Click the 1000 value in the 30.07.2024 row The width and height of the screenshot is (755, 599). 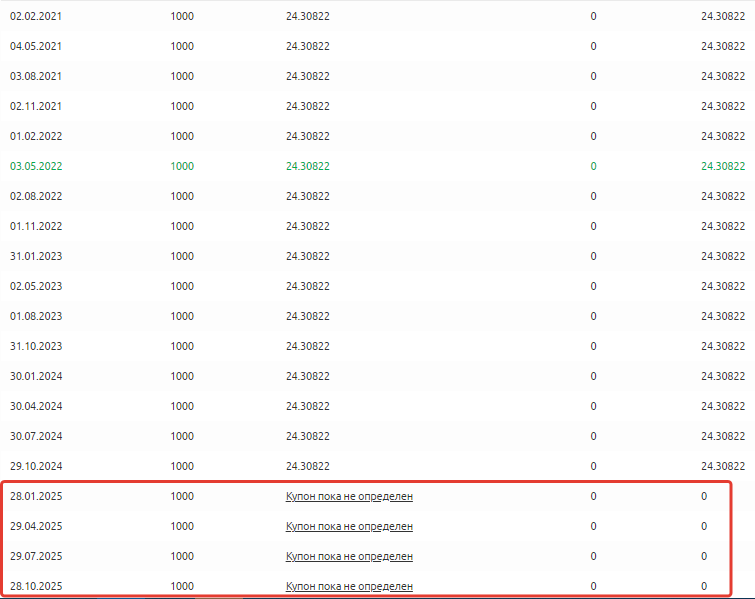point(182,436)
